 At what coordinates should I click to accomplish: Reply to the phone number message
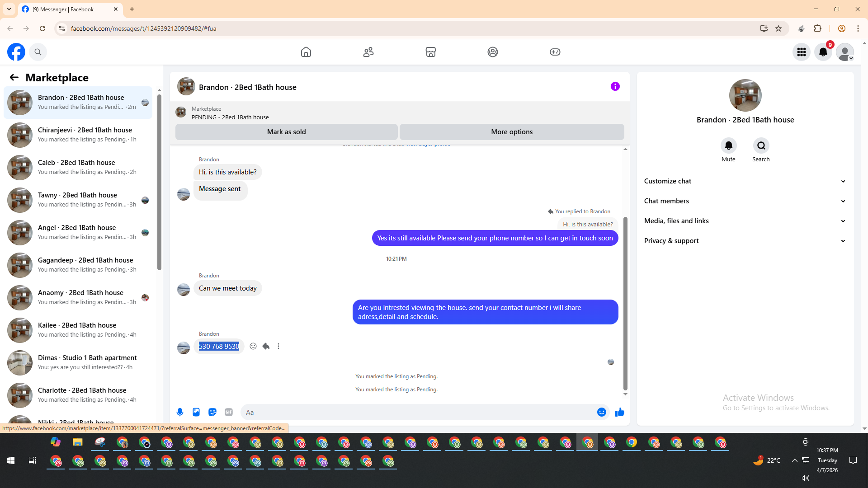266,346
